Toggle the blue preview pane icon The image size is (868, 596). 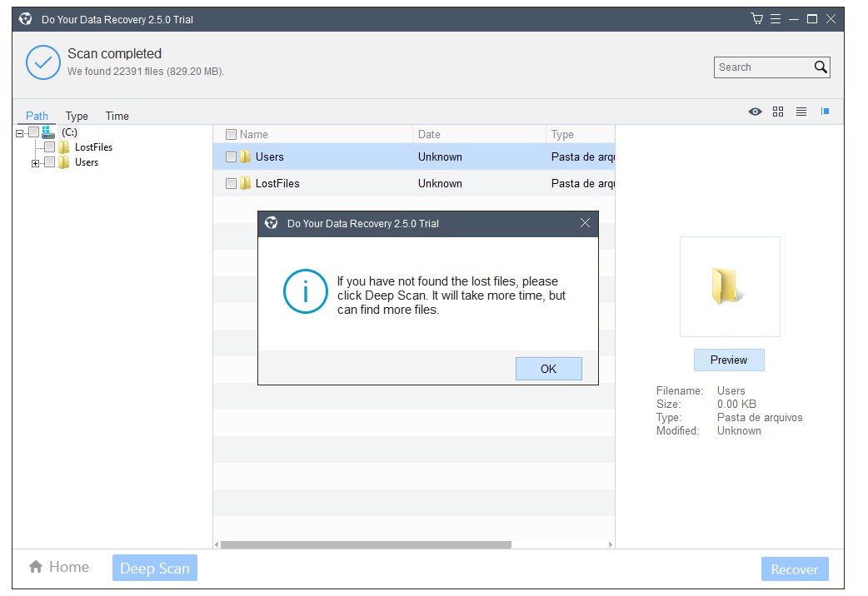825,112
